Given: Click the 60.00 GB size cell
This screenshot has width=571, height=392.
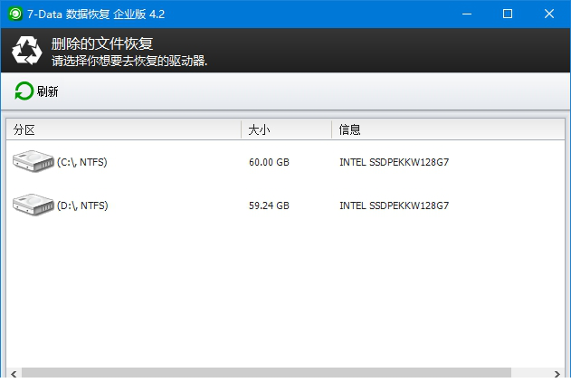Looking at the screenshot, I should [269, 162].
